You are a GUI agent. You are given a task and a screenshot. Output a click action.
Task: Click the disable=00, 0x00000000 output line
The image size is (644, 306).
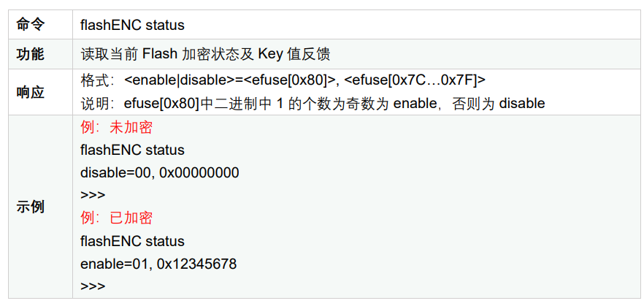[x=160, y=172]
